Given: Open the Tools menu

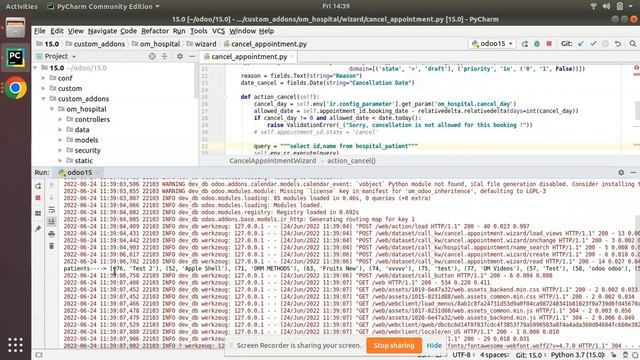Looking at the screenshot, I should 199,31.
